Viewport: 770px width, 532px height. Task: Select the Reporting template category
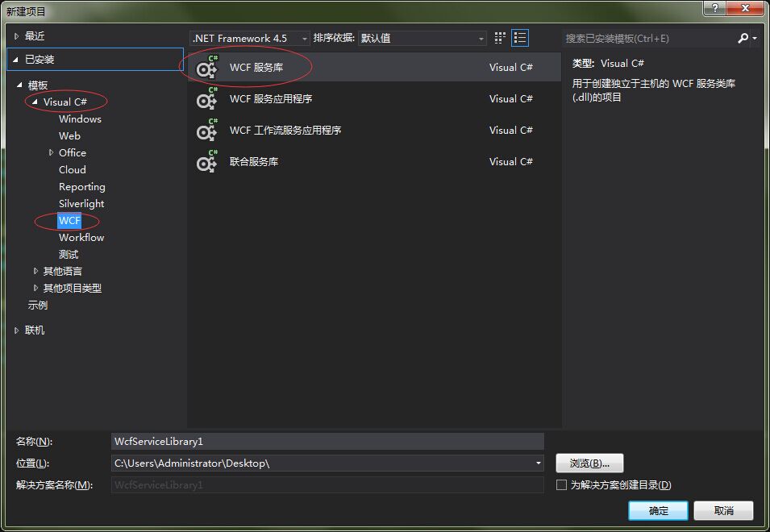click(x=82, y=186)
